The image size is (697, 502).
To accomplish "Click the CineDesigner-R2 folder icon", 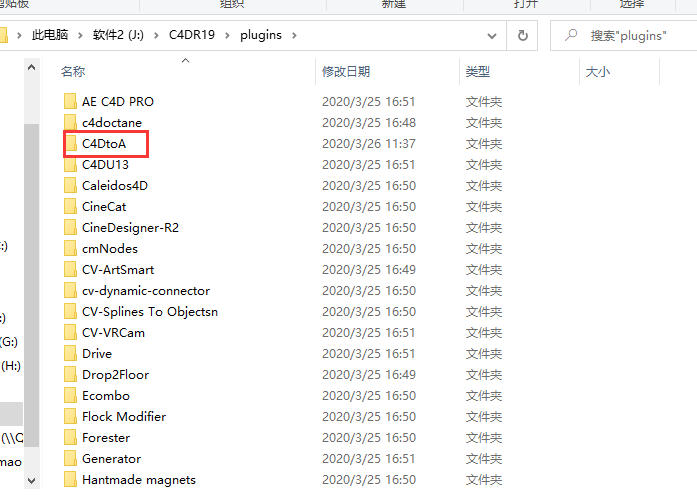I will [70, 227].
